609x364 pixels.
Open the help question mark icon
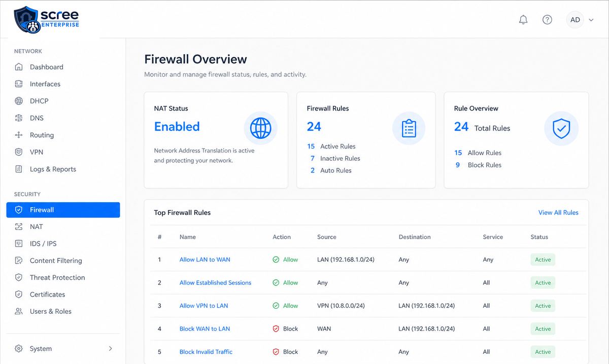547,20
